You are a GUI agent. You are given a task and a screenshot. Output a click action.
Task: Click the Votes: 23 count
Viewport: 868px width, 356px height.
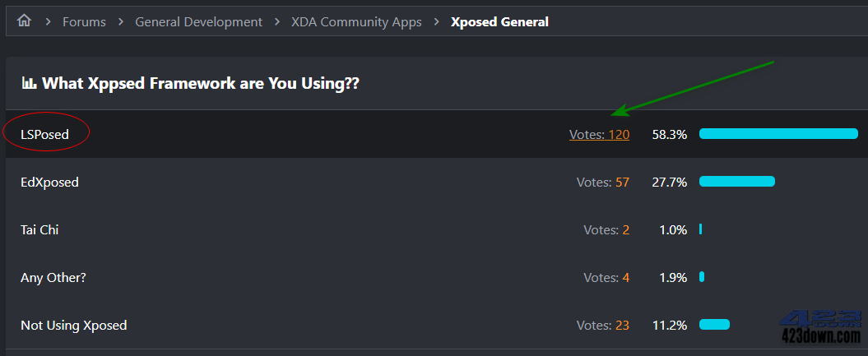[603, 325]
